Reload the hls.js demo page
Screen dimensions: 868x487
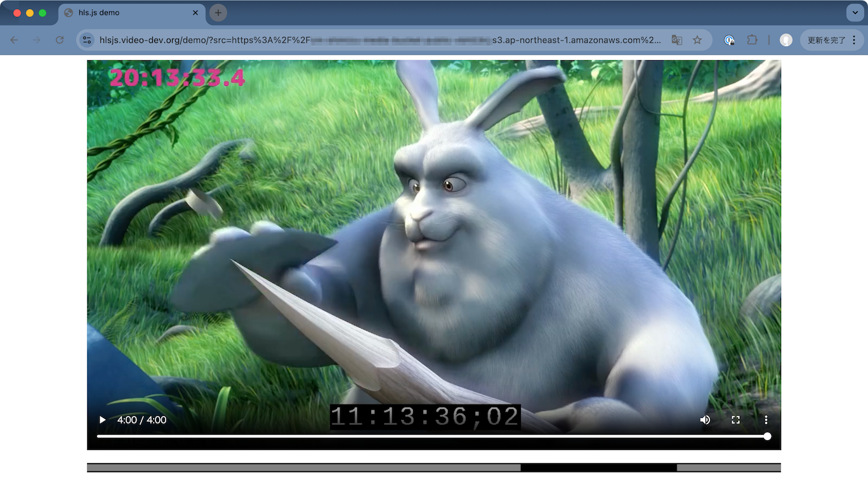[60, 40]
